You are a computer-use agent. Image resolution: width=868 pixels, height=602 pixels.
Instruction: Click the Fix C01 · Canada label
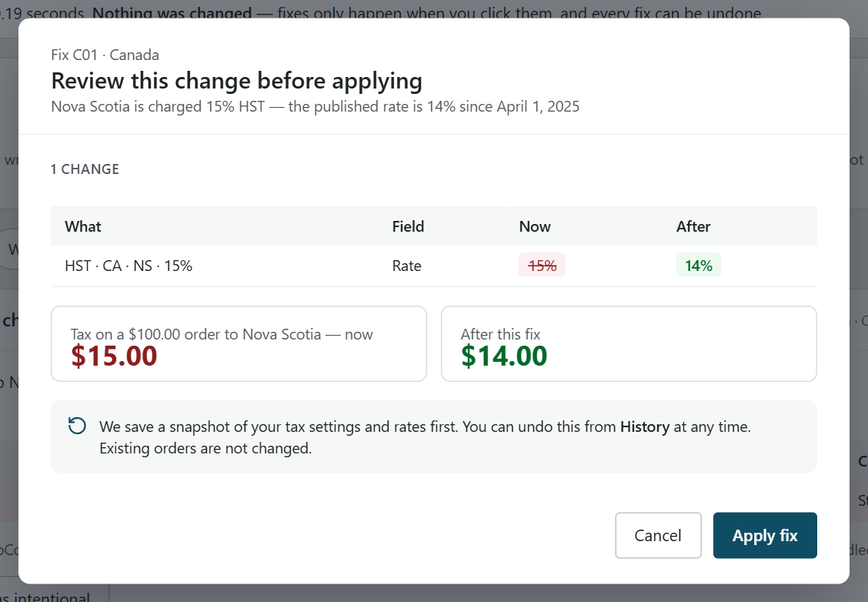[105, 55]
